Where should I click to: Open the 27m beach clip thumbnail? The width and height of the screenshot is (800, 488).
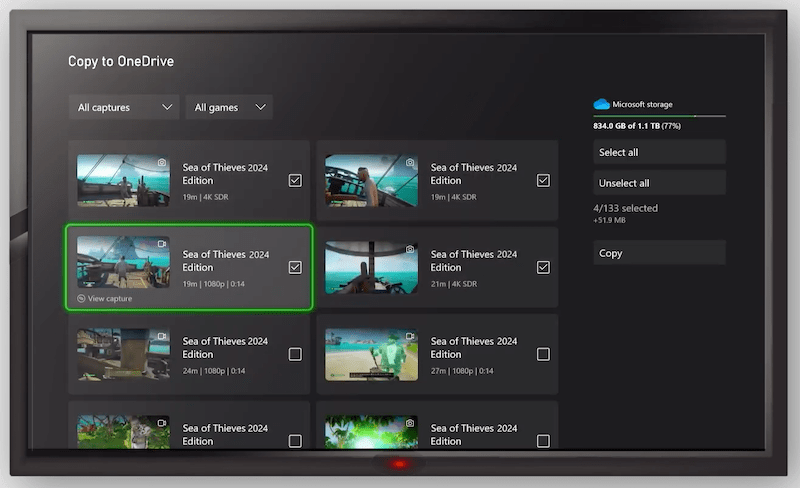pyautogui.click(x=371, y=354)
